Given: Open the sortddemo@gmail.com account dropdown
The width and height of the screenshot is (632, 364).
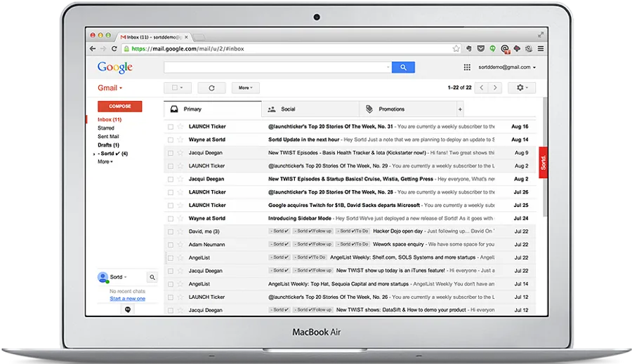Looking at the screenshot, I should coord(507,67).
